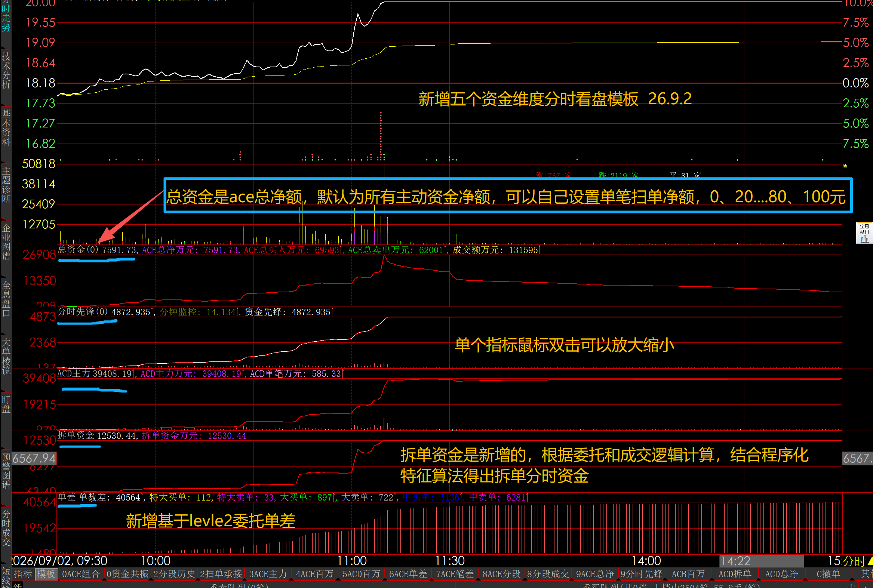873x588 pixels.
Task: Open the 9分时先锋 template tab
Action: point(641,574)
